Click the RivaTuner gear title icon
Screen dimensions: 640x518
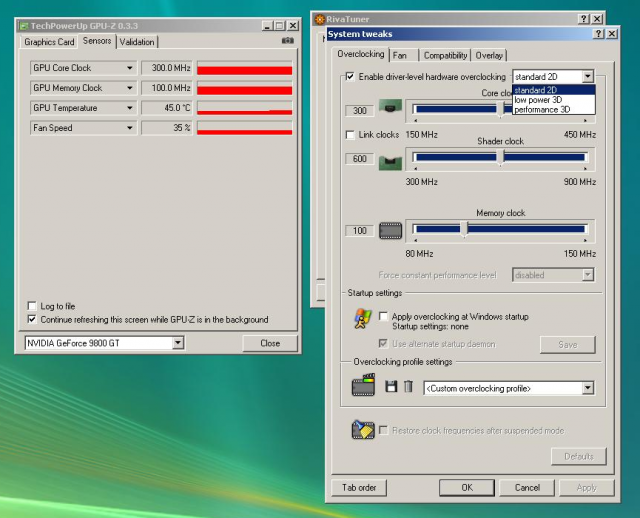point(320,19)
